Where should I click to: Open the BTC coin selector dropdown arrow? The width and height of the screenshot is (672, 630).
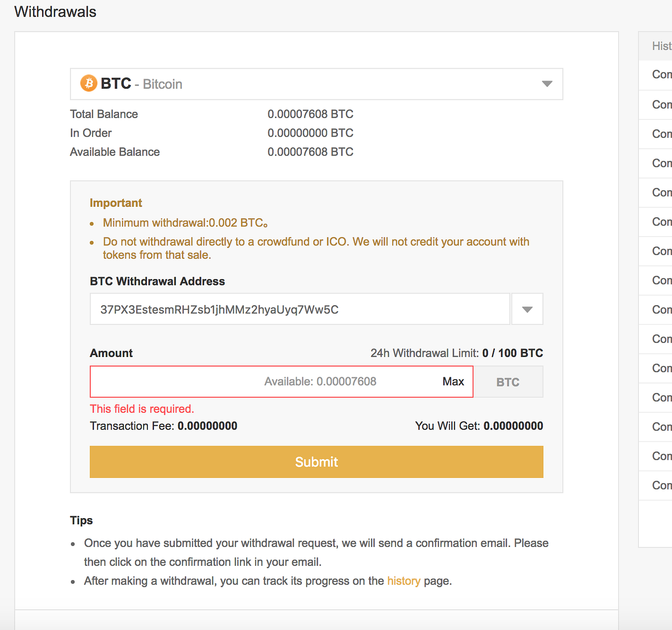click(x=547, y=84)
